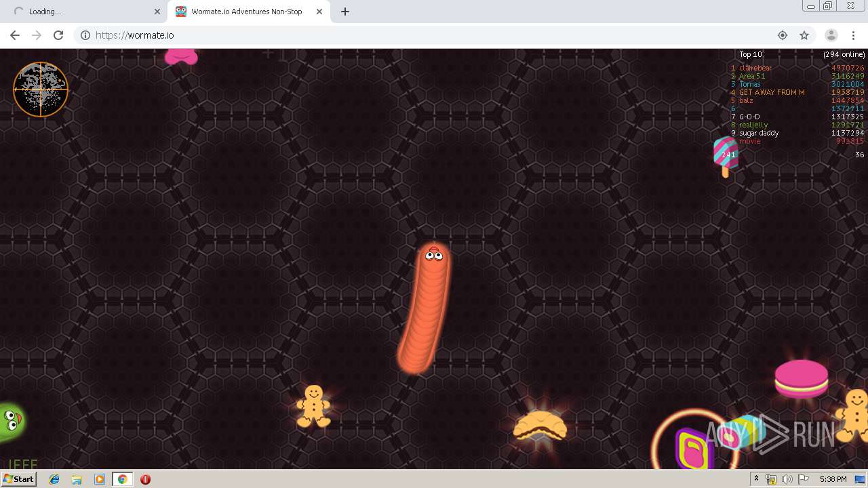The height and width of the screenshot is (488, 868).
Task: View site information icon in address bar
Action: [x=85, y=35]
